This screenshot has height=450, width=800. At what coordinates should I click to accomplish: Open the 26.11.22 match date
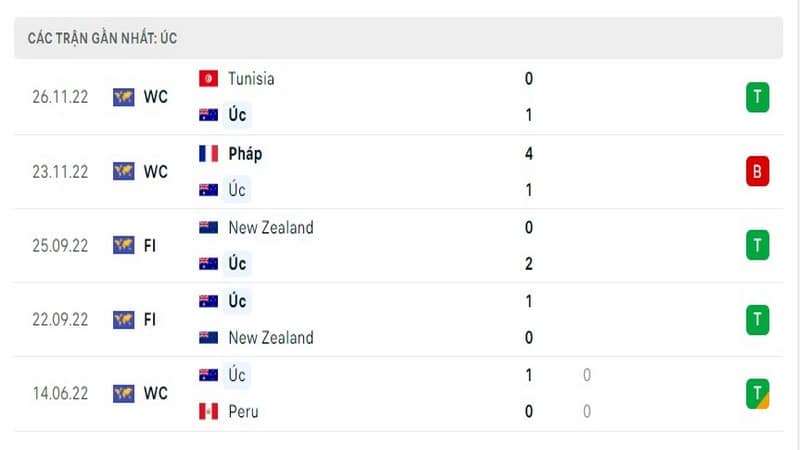coord(60,97)
